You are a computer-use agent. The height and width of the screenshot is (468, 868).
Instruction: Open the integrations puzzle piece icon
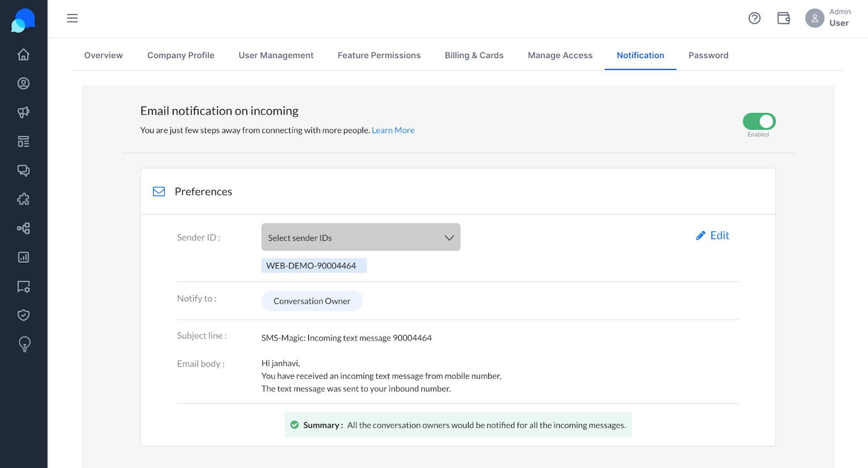[23, 199]
